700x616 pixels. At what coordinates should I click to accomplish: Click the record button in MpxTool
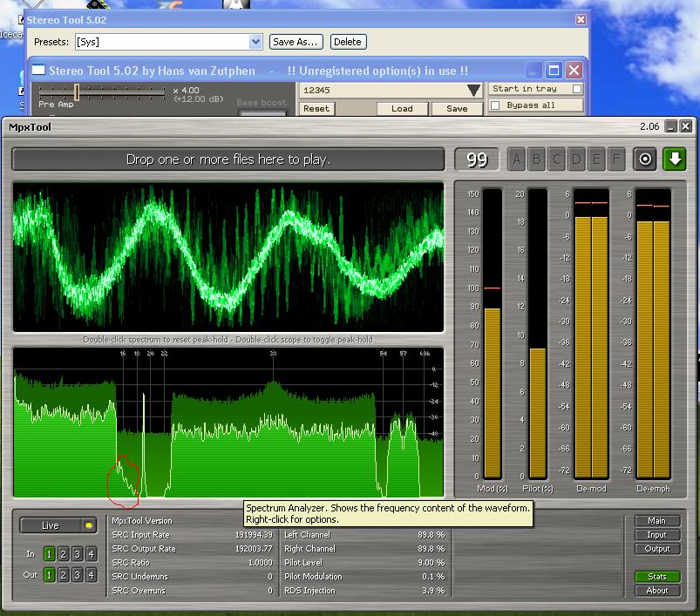644,159
